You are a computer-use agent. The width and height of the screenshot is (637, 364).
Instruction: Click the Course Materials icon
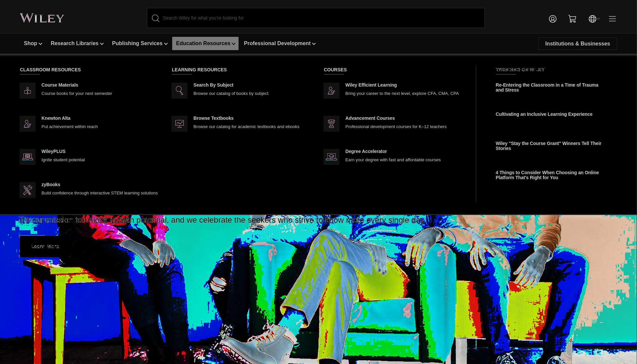point(28,91)
